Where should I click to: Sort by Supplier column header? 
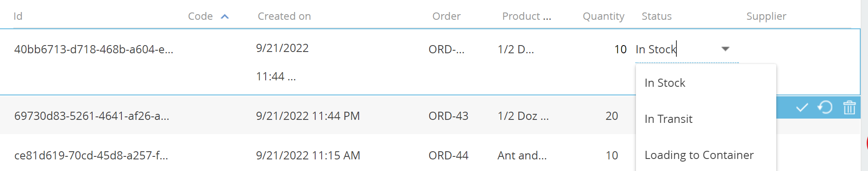point(766,16)
